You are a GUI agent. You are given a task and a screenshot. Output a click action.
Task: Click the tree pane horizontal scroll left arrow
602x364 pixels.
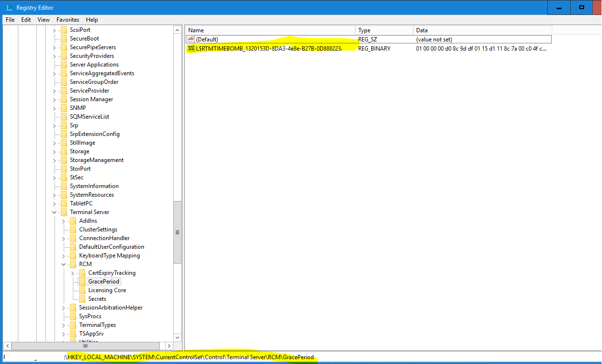[7, 346]
